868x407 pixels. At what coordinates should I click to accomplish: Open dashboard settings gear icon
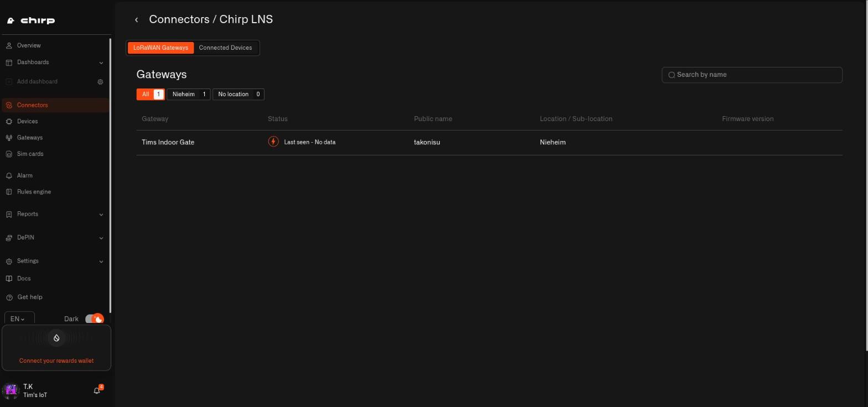pos(100,82)
